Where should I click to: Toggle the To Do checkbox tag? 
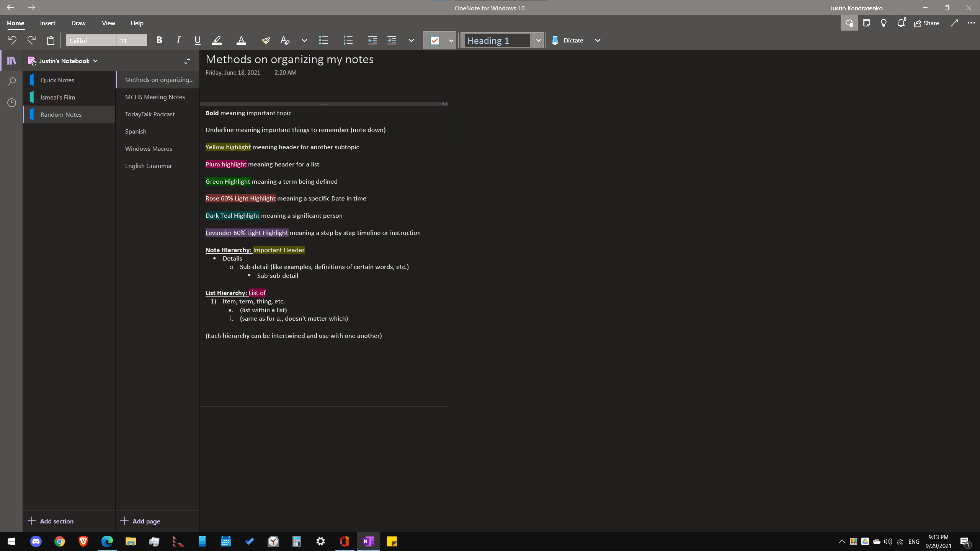coord(435,40)
